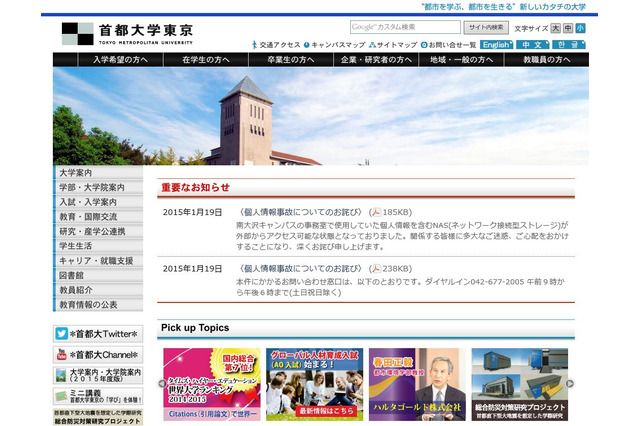Select キャリア・就職支援 in sidebar
The width and height of the screenshot is (640, 426).
click(98, 261)
